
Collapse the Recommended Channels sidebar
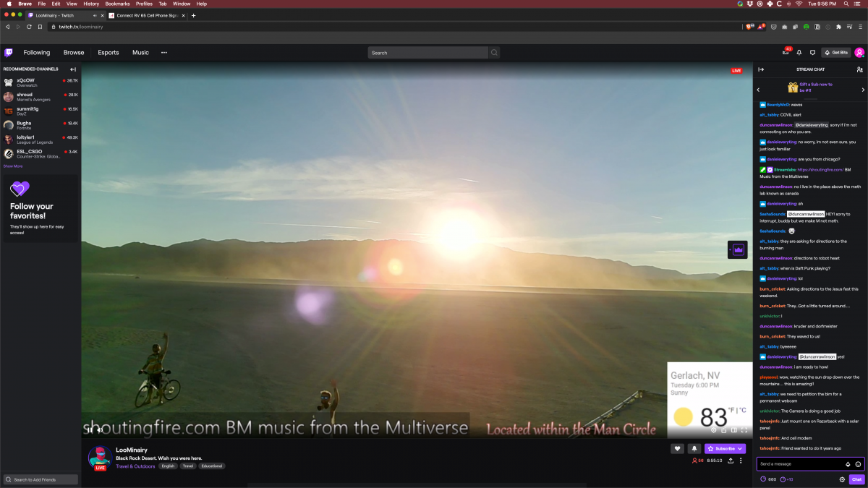73,69
